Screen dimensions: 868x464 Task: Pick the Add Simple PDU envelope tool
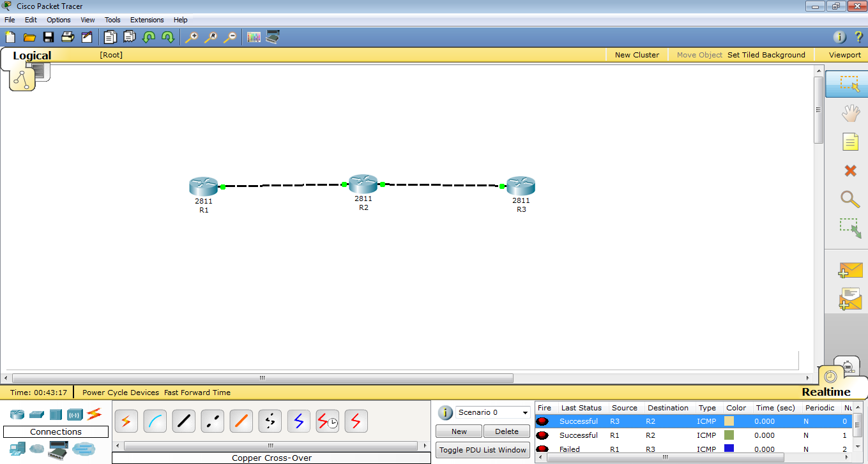click(849, 271)
